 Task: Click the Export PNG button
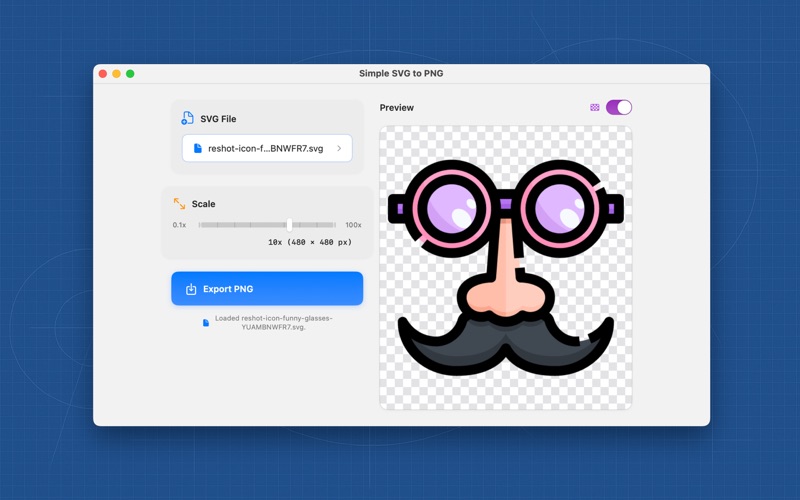[267, 289]
